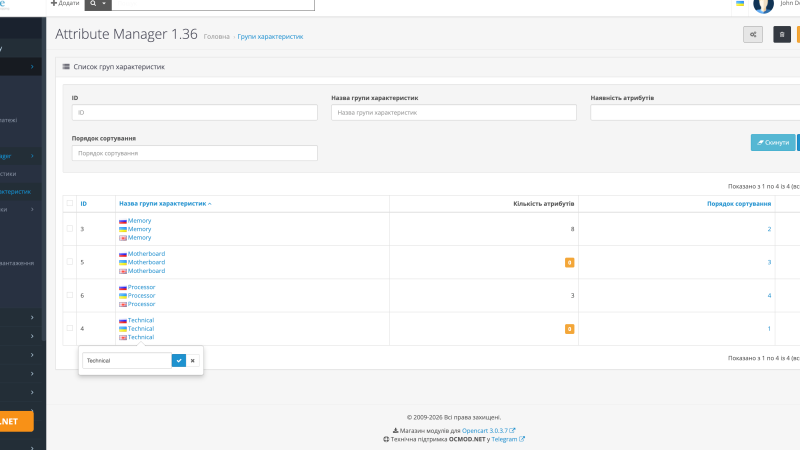Click the Ukrainian flag beside Motherboard
The width and height of the screenshot is (800, 450).
coord(122,262)
